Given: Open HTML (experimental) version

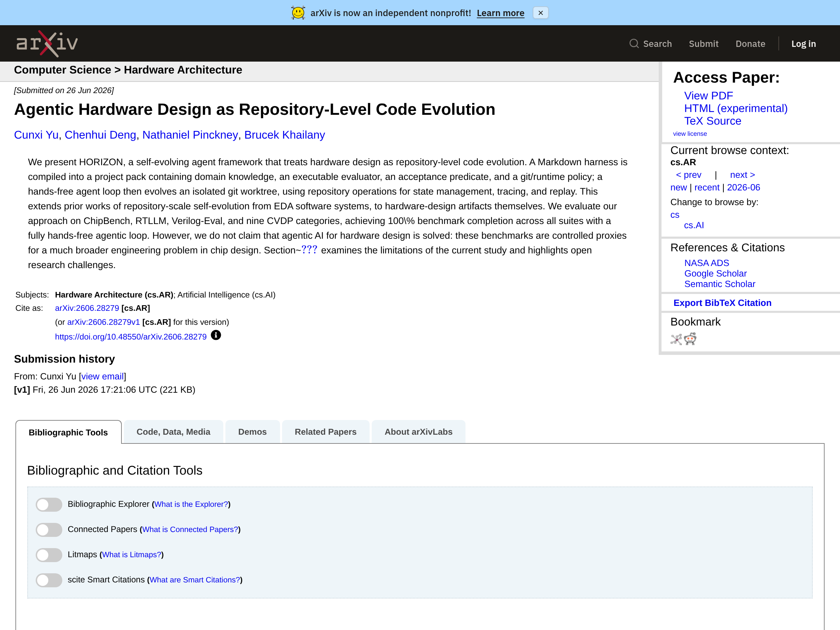Looking at the screenshot, I should pyautogui.click(x=736, y=108).
